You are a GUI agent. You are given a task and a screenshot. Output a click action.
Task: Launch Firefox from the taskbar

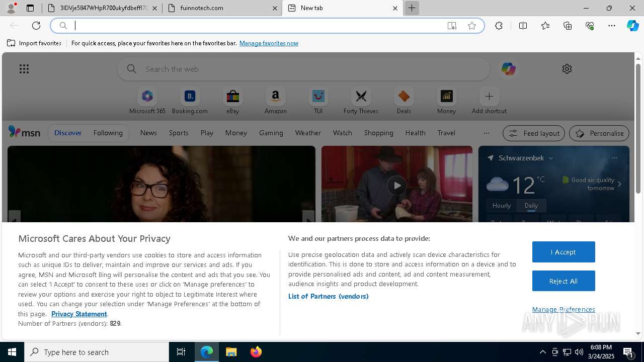coord(256,352)
